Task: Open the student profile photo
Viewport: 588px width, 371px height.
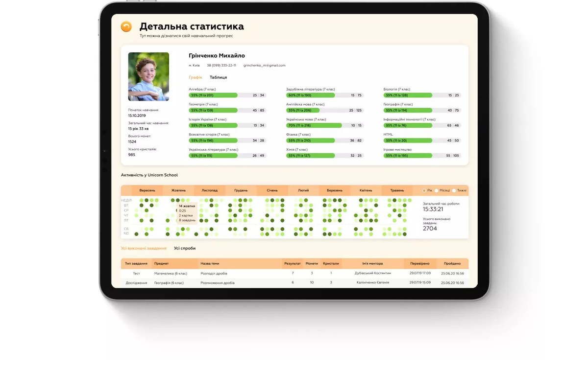Action: coord(148,76)
